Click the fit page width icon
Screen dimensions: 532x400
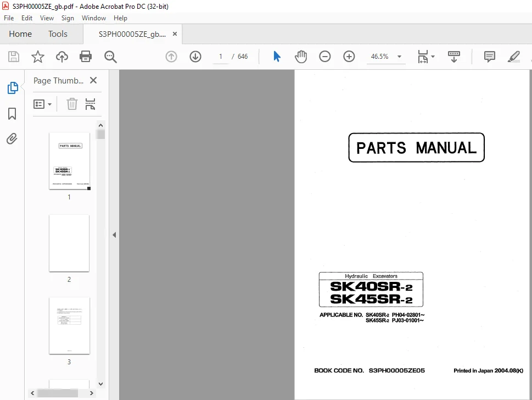423,57
